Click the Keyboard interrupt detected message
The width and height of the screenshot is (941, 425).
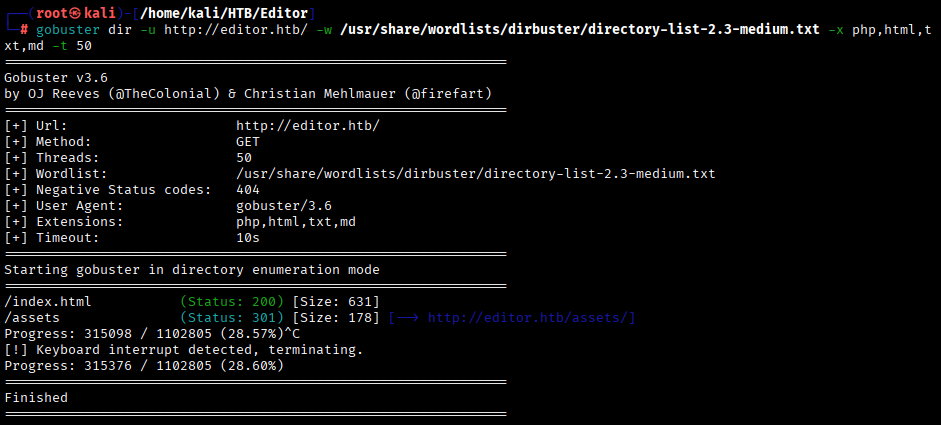pyautogui.click(x=198, y=350)
